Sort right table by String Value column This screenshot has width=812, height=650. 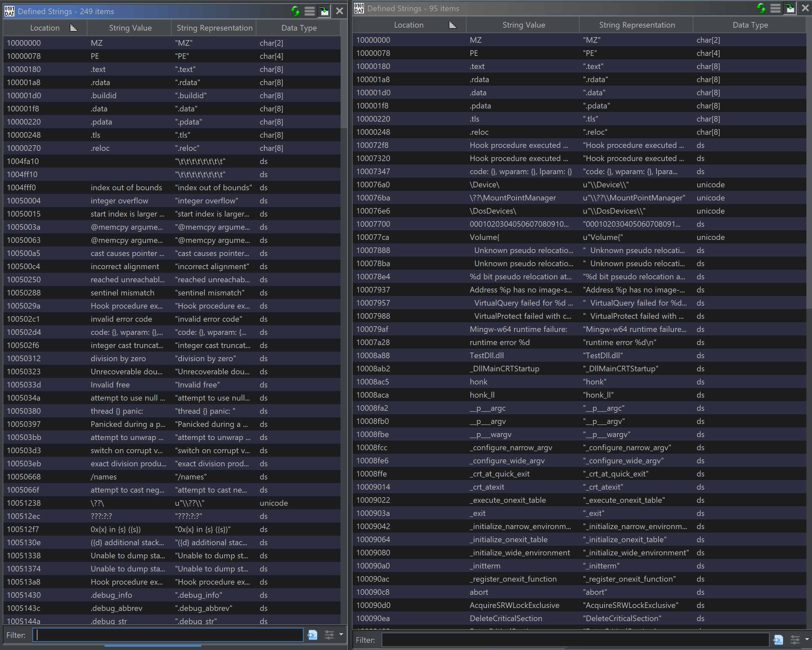point(523,25)
